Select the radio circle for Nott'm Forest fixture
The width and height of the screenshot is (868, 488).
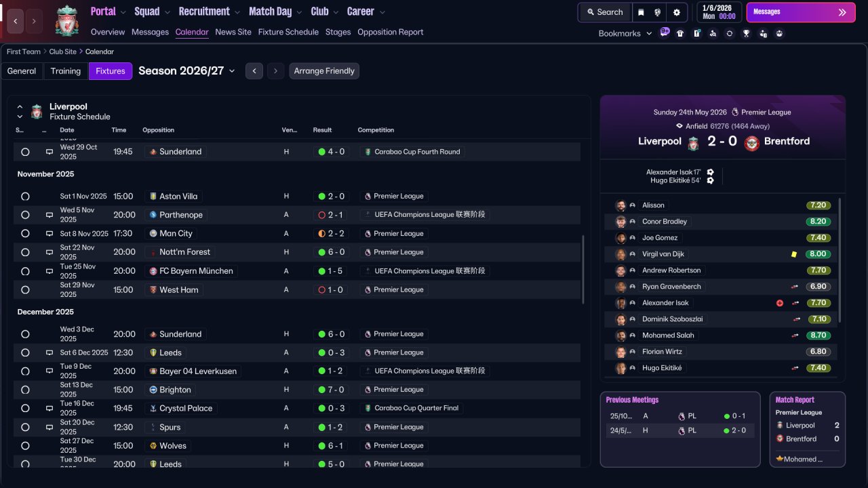(x=25, y=252)
